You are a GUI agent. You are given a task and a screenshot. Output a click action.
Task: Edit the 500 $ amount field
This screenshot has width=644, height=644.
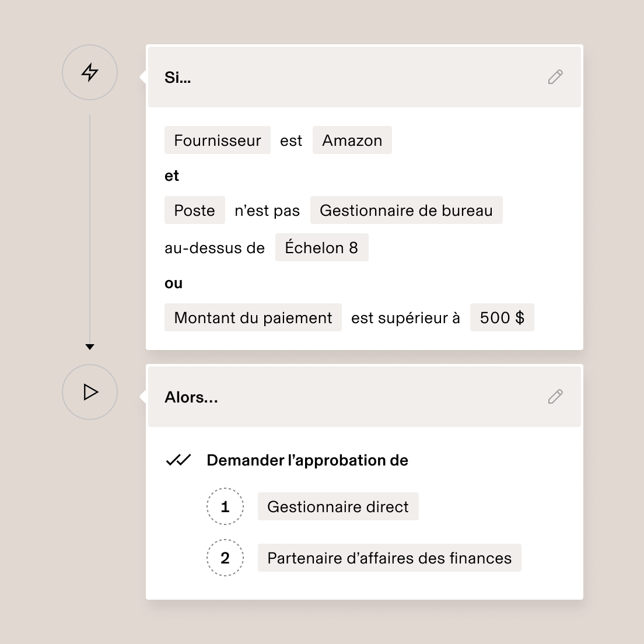pos(502,317)
